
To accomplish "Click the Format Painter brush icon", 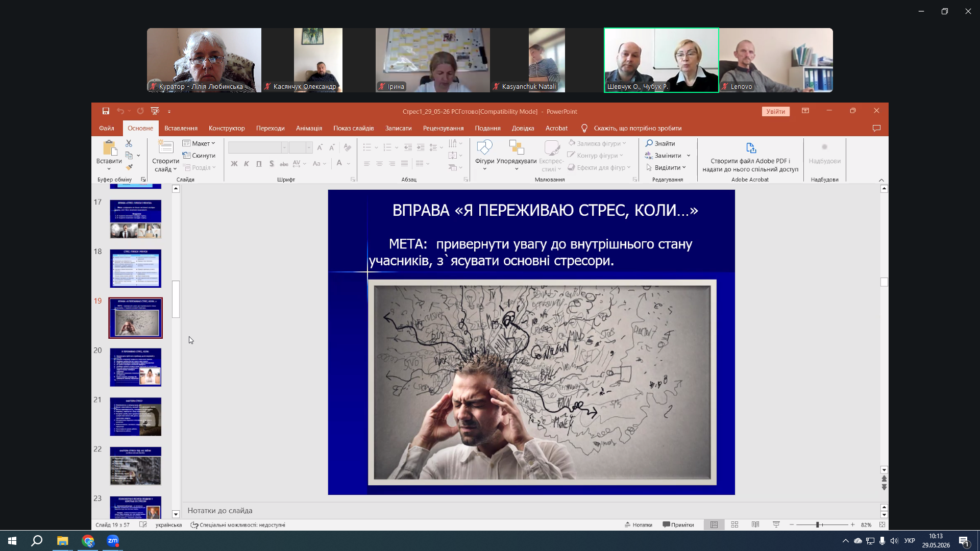I will (129, 167).
